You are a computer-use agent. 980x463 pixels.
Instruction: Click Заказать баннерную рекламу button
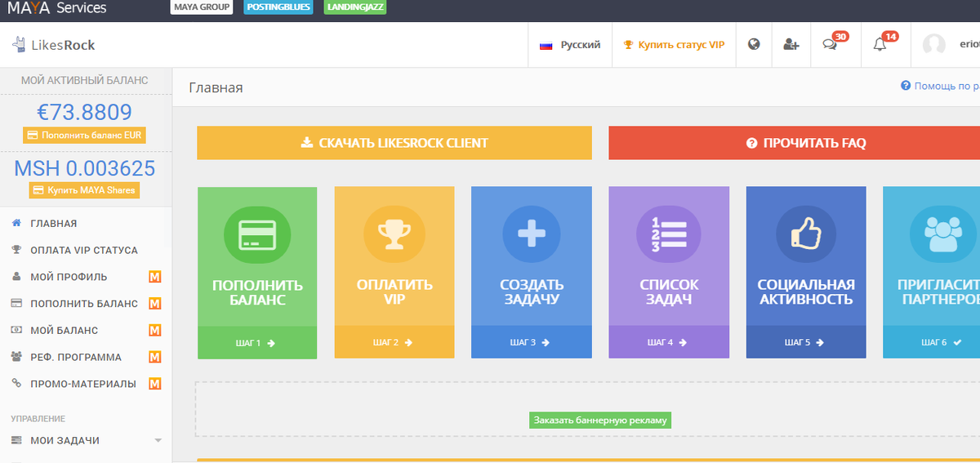600,421
